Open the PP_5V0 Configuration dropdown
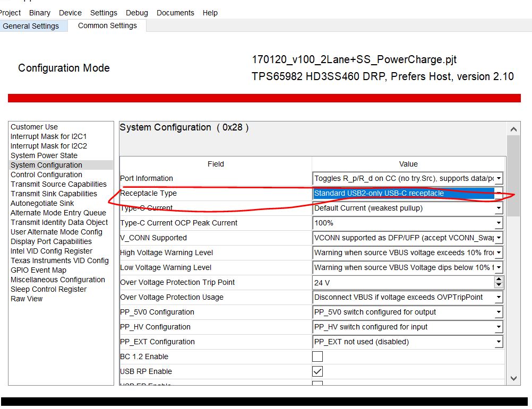The width and height of the screenshot is (532, 409). point(498,312)
